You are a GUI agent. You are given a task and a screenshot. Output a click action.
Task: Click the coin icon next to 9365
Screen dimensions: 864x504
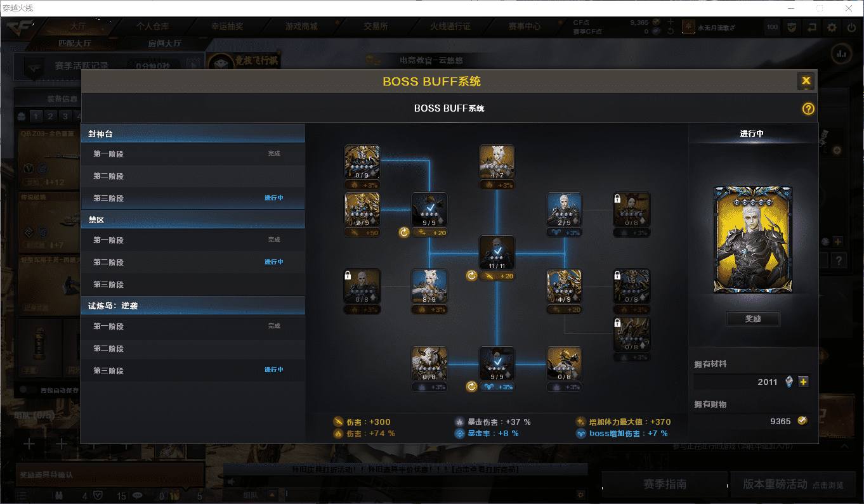click(802, 420)
